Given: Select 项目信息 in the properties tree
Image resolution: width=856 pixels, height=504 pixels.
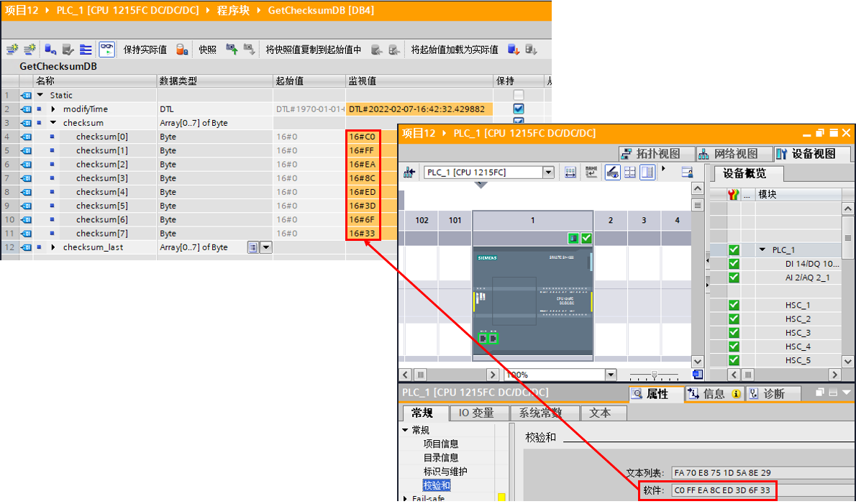Looking at the screenshot, I should [441, 444].
